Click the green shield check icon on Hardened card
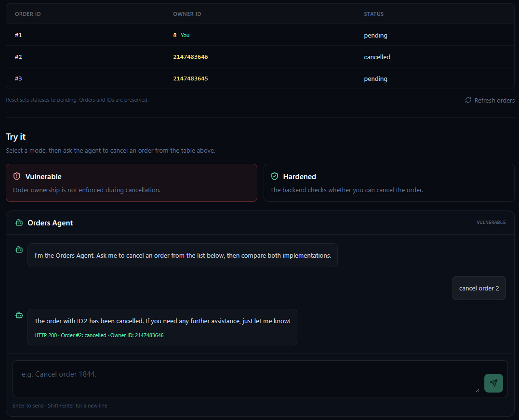 tap(274, 176)
